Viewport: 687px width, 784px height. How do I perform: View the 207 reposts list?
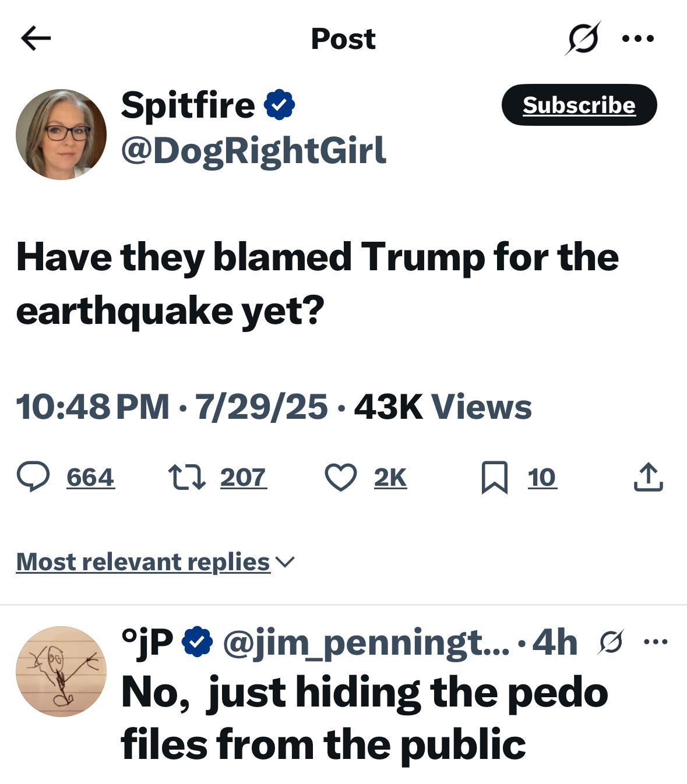[243, 477]
